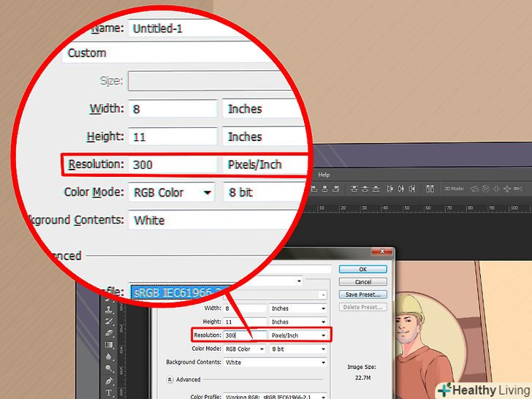Close the New document dialog

coord(382,251)
